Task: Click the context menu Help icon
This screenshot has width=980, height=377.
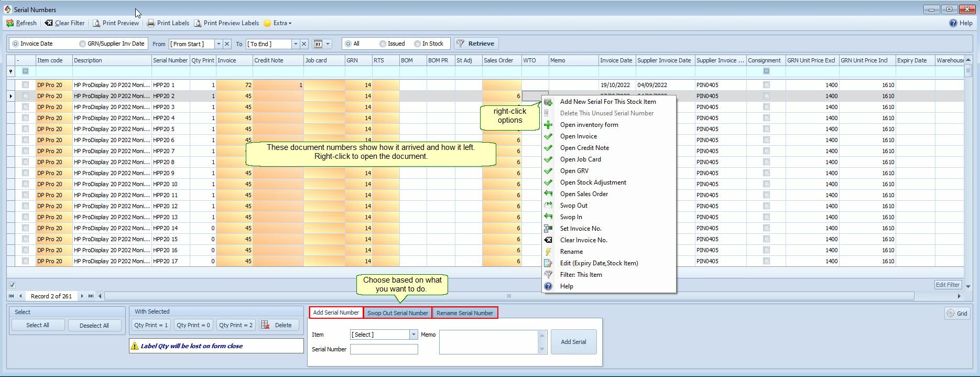Action: (548, 286)
